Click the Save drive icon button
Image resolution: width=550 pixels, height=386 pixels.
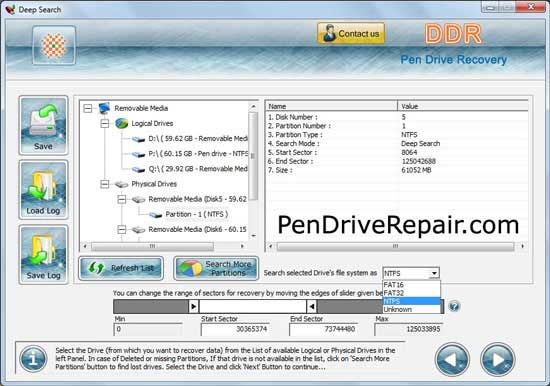(43, 125)
